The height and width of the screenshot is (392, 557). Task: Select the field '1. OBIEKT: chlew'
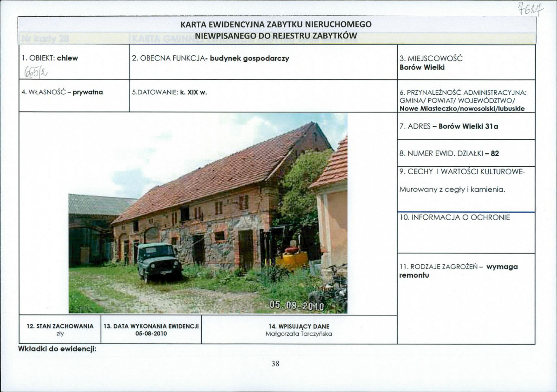tap(49, 58)
